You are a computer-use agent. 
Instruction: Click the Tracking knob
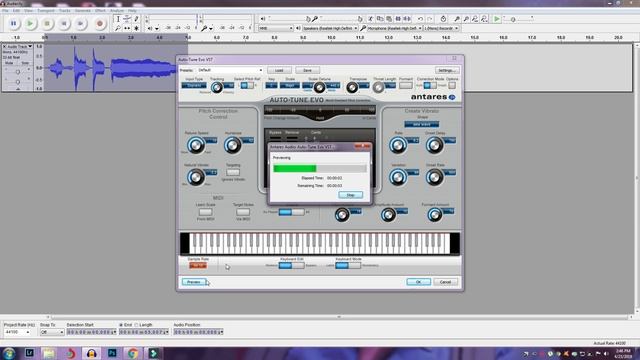(x=217, y=87)
